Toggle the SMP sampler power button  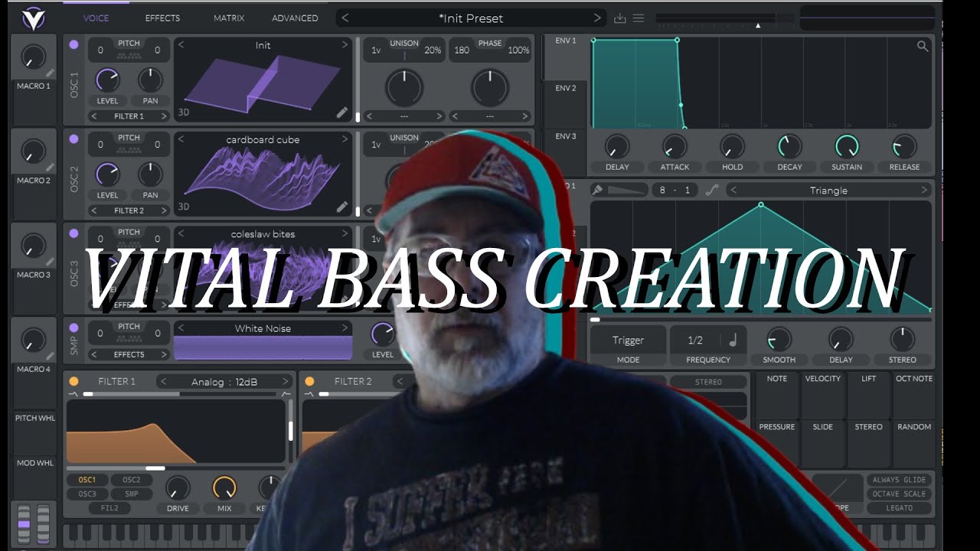[74, 328]
